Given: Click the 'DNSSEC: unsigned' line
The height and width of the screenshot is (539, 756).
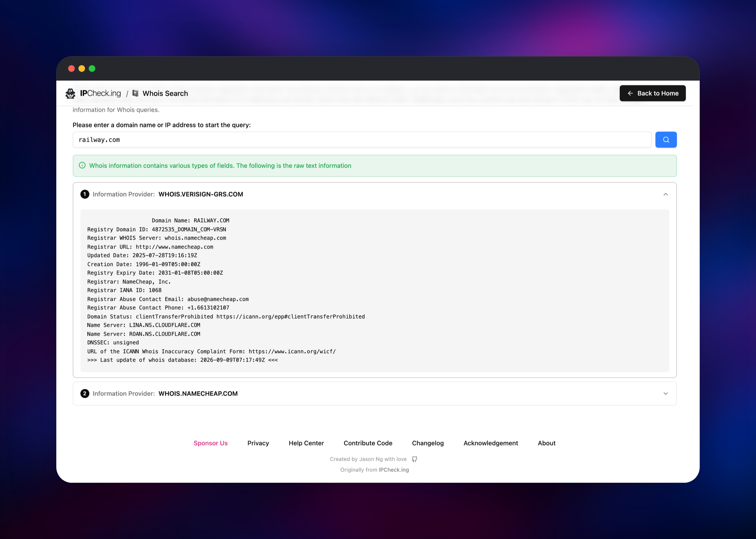Looking at the screenshot, I should click(x=113, y=343).
